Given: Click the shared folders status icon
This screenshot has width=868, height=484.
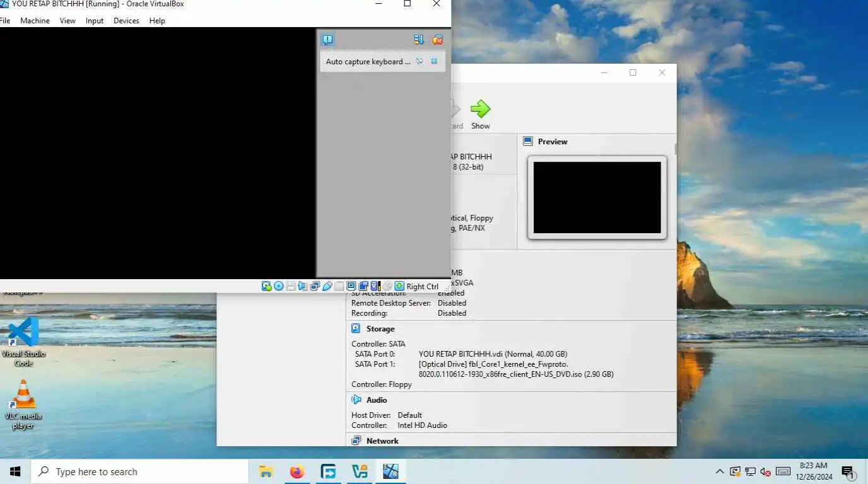Looking at the screenshot, I should pos(339,286).
